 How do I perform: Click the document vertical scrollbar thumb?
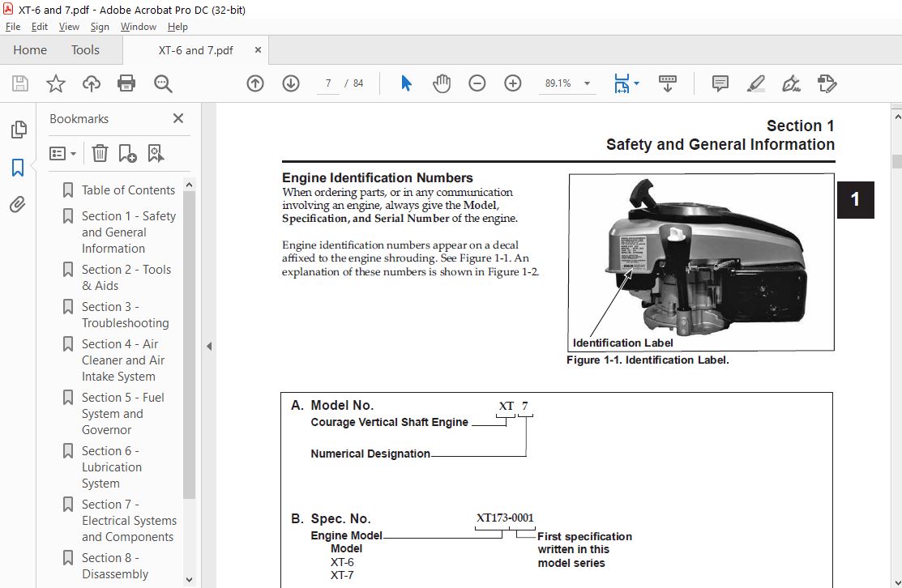(x=897, y=160)
